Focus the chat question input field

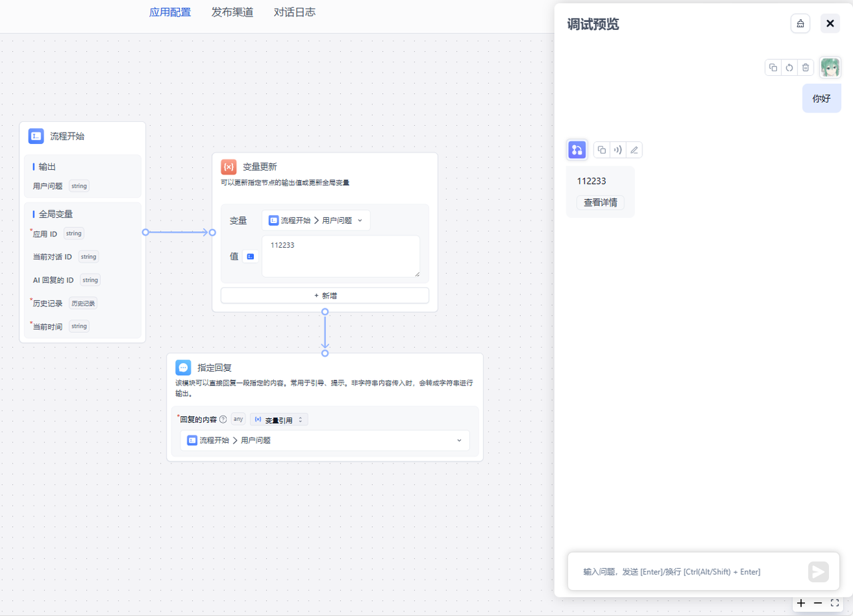coord(686,571)
